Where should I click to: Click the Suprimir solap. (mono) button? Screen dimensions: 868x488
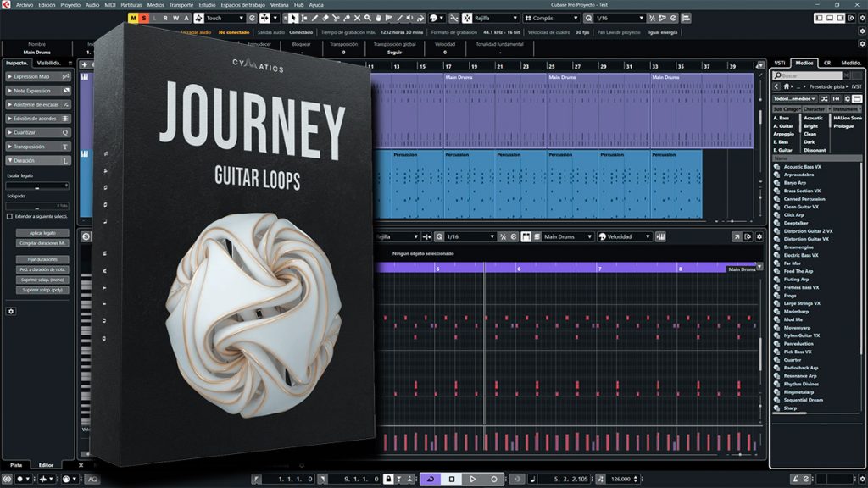pos(42,280)
